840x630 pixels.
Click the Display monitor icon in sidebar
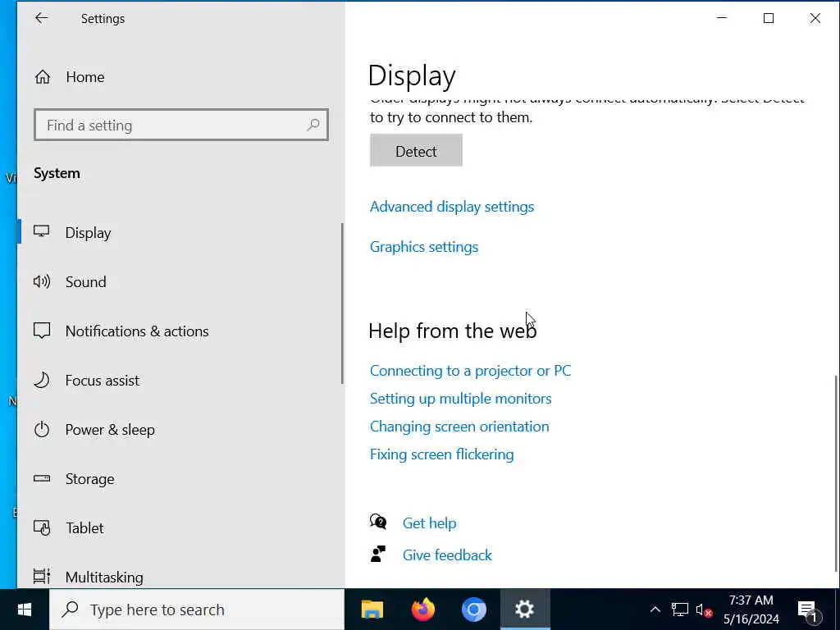point(42,231)
